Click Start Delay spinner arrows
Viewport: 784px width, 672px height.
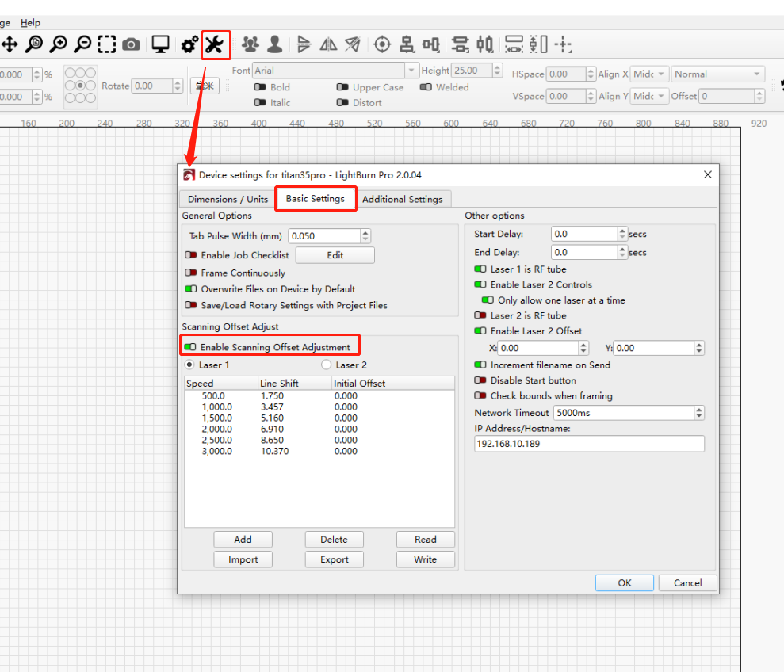point(622,234)
